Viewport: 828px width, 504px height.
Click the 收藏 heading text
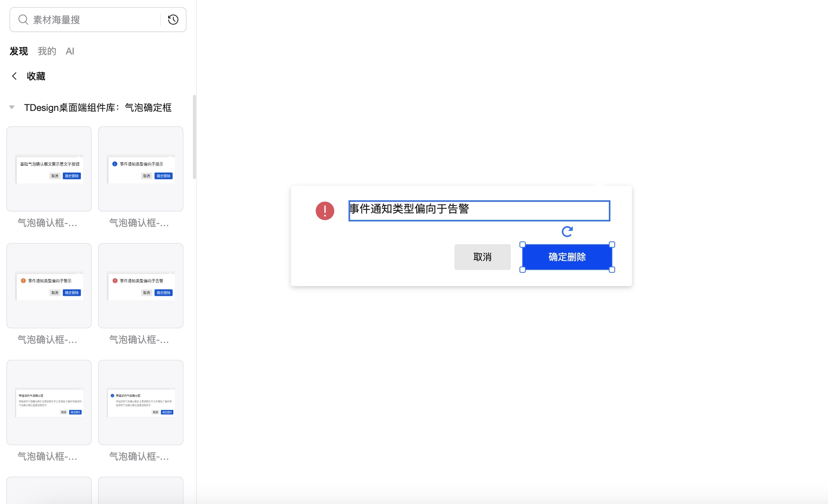[x=36, y=76]
